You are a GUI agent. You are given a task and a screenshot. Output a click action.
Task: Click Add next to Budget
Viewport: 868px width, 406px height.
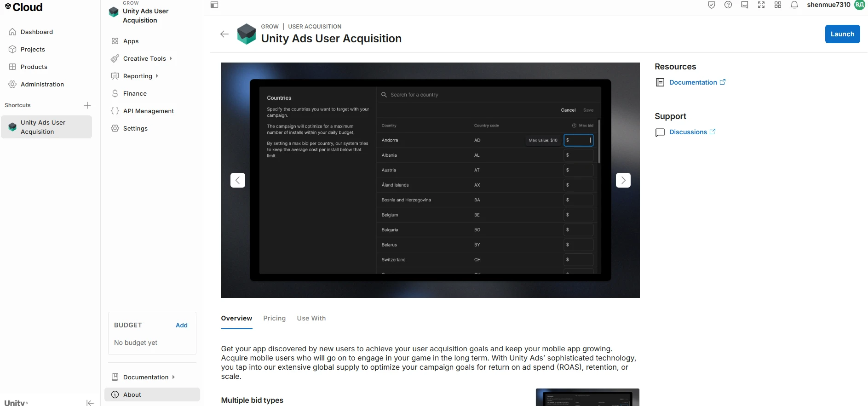click(182, 325)
